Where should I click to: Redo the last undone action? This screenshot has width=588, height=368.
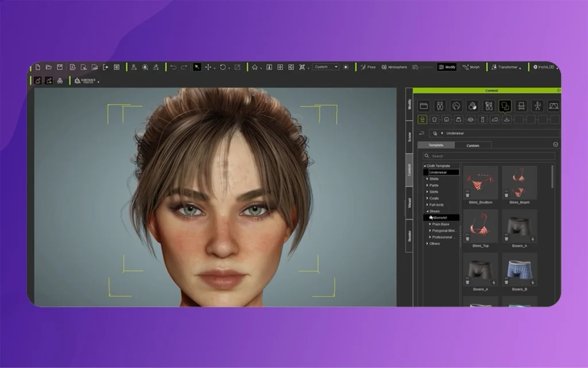184,67
